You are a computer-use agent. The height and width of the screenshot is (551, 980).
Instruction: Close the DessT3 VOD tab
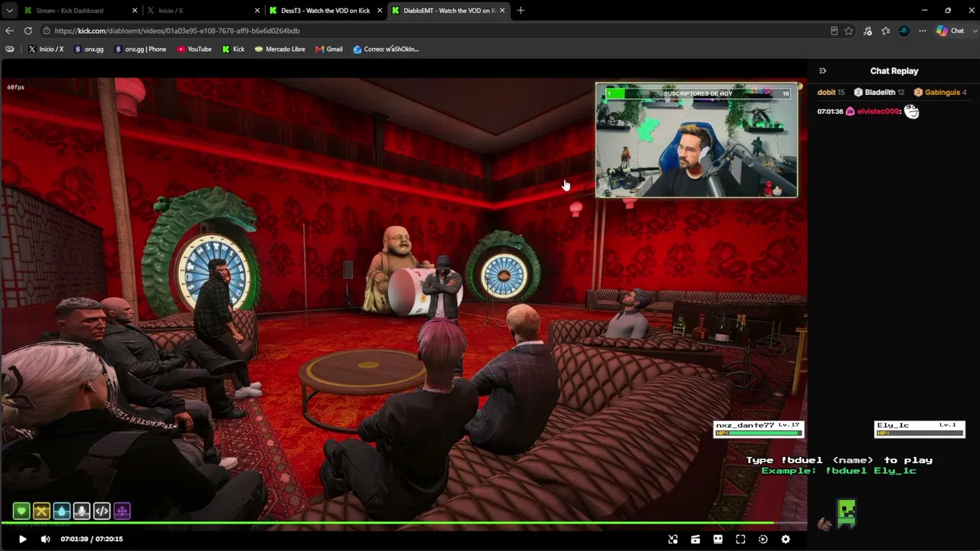[x=380, y=11]
